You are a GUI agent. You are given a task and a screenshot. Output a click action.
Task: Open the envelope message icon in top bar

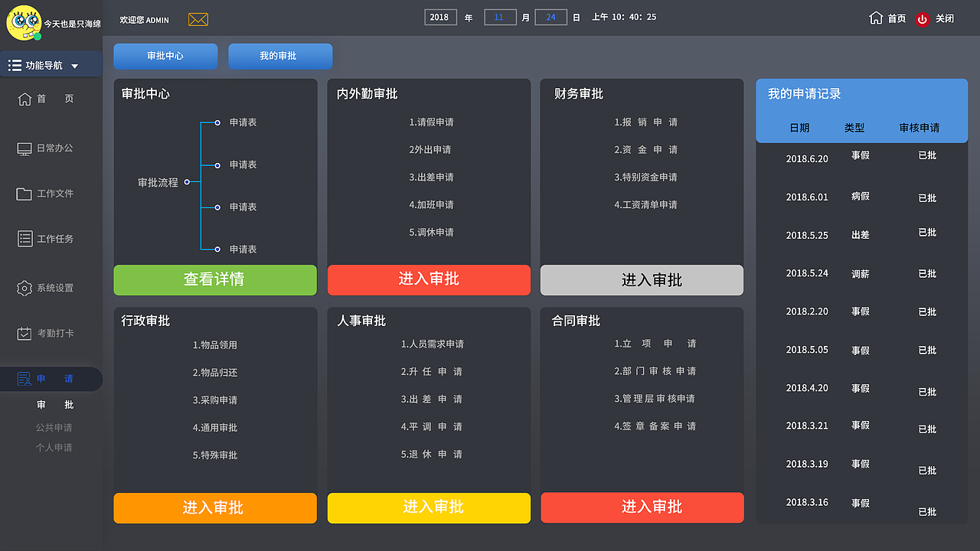[x=198, y=19]
